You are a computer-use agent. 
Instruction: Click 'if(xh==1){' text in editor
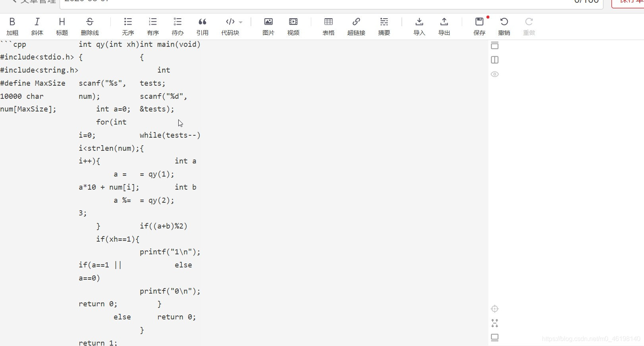(x=118, y=239)
